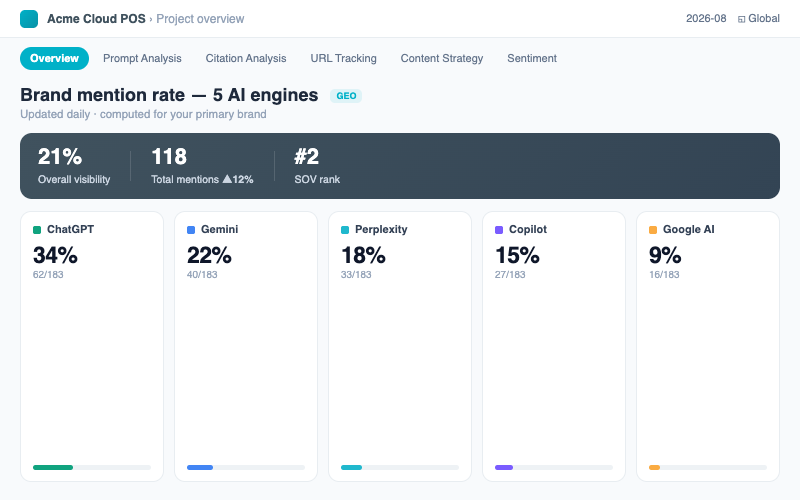
Task: Click the 22% Gemini mention rate
Action: (x=209, y=255)
